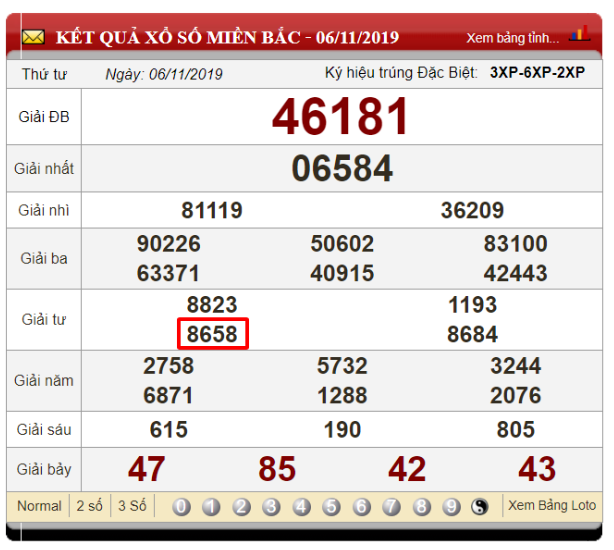Select digit filter circle 9
Image resolution: width=614 pixels, height=550 pixels.
coord(451,507)
